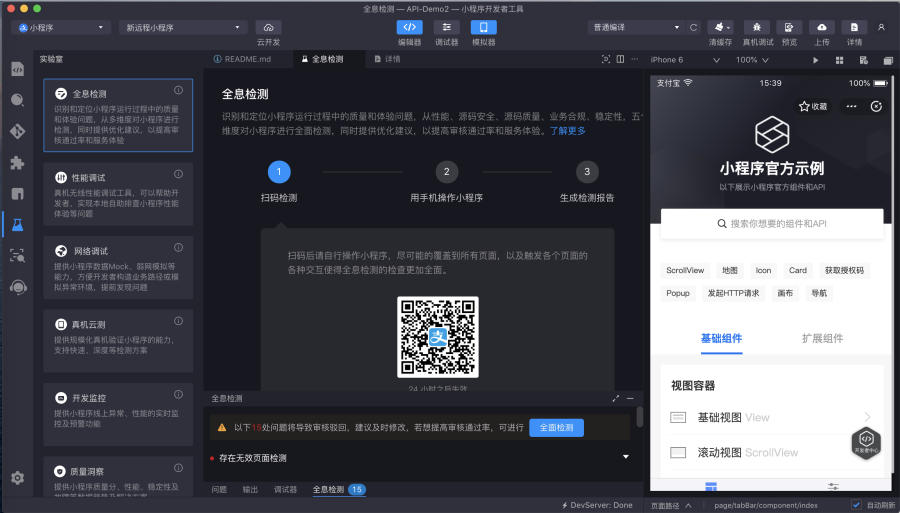The width and height of the screenshot is (900, 513).
Task: Open the git source control sidebar icon
Action: [17, 131]
